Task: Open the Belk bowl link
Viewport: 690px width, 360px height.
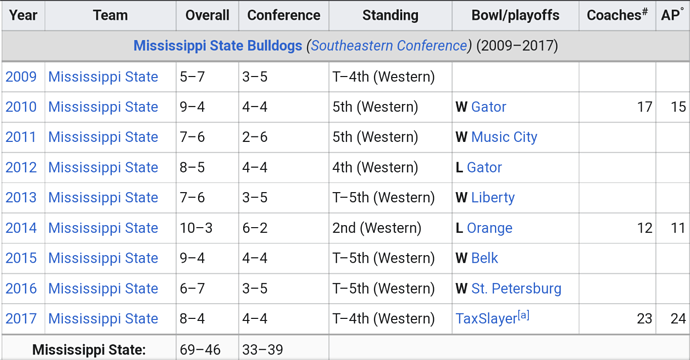Action: (x=484, y=258)
